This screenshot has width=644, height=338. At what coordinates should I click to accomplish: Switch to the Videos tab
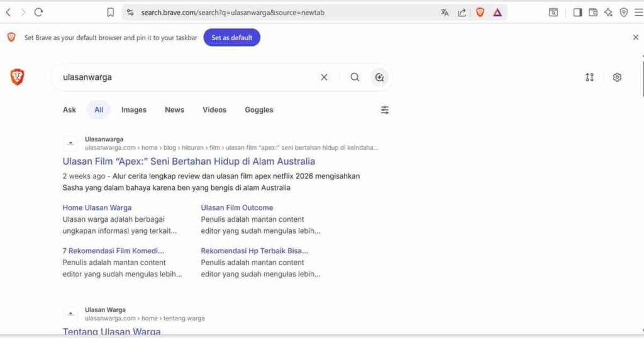click(x=214, y=110)
